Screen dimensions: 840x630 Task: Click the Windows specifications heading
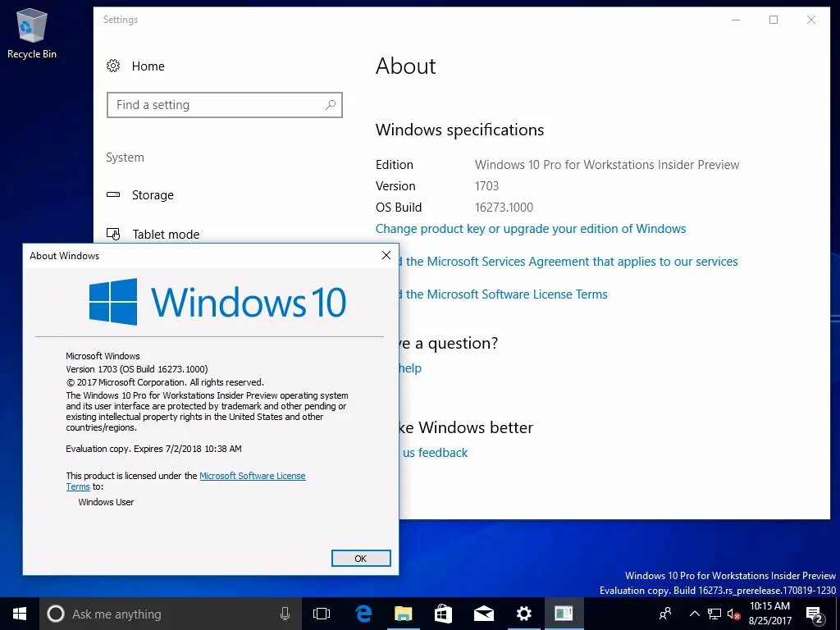coord(459,130)
